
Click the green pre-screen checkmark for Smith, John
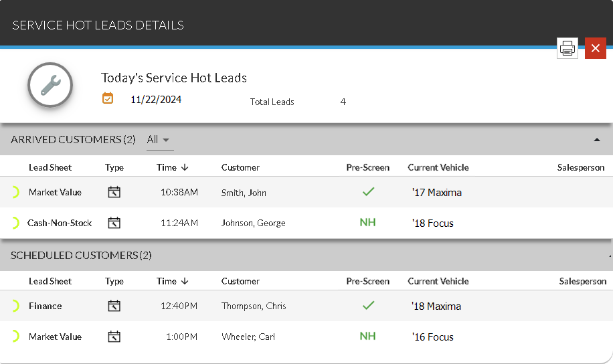tap(368, 192)
